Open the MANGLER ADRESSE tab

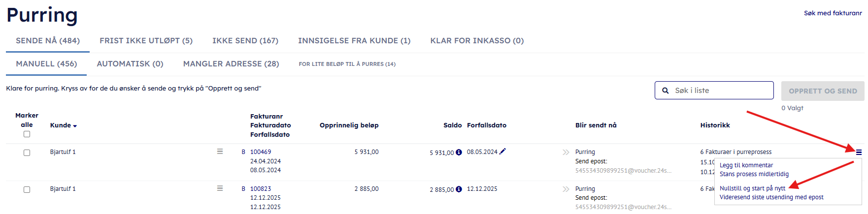(231, 64)
